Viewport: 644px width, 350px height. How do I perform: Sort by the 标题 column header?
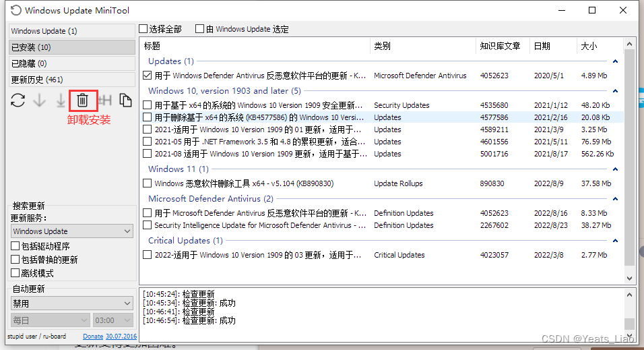point(255,46)
